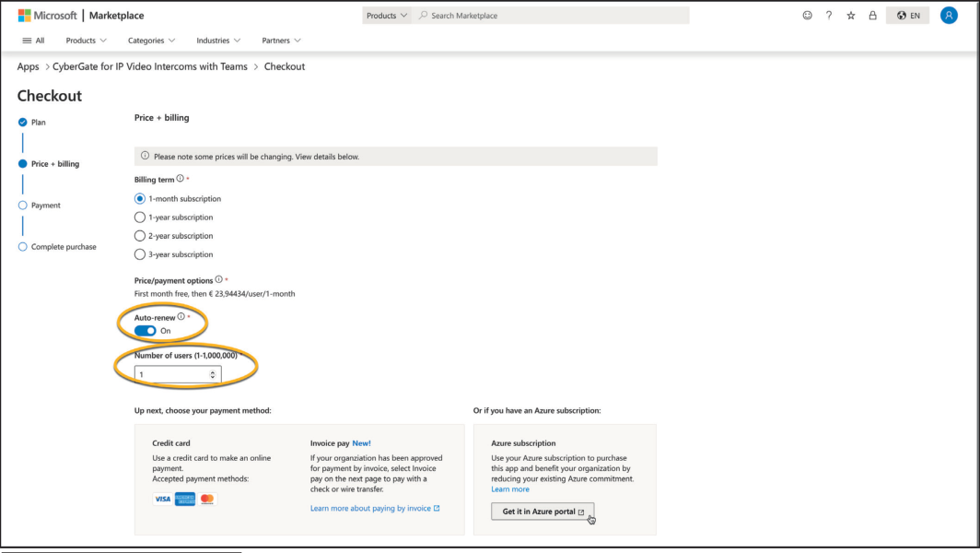Click the star favorites icon
This screenshot has height=553, width=980.
[x=850, y=16]
